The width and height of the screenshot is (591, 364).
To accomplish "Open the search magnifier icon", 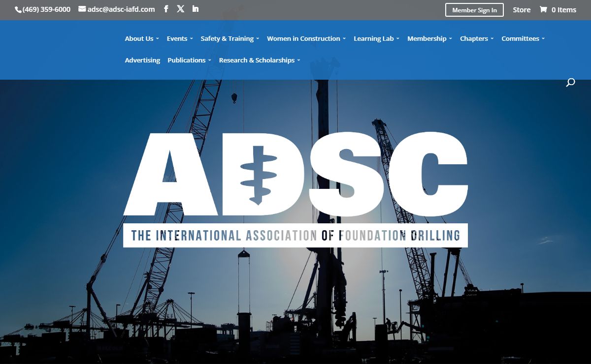I will point(570,83).
